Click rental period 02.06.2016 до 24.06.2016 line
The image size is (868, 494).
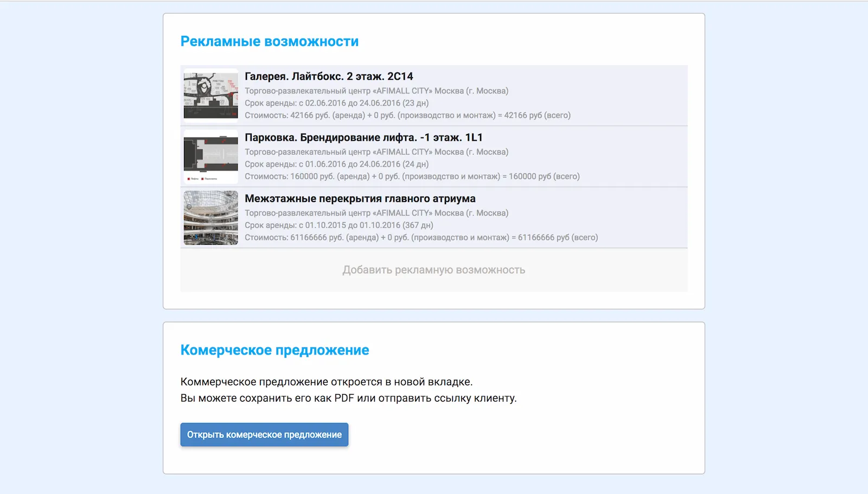click(x=336, y=103)
